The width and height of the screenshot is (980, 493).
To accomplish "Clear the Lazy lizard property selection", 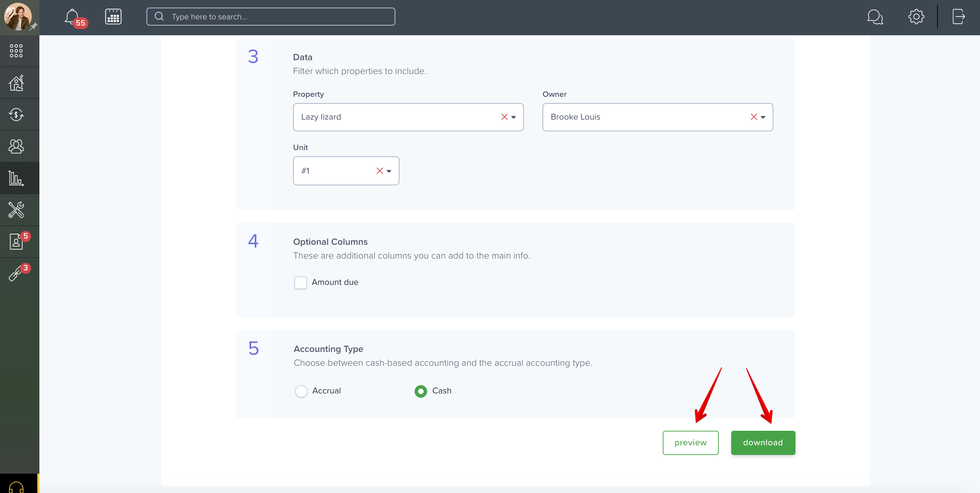I will pos(504,117).
